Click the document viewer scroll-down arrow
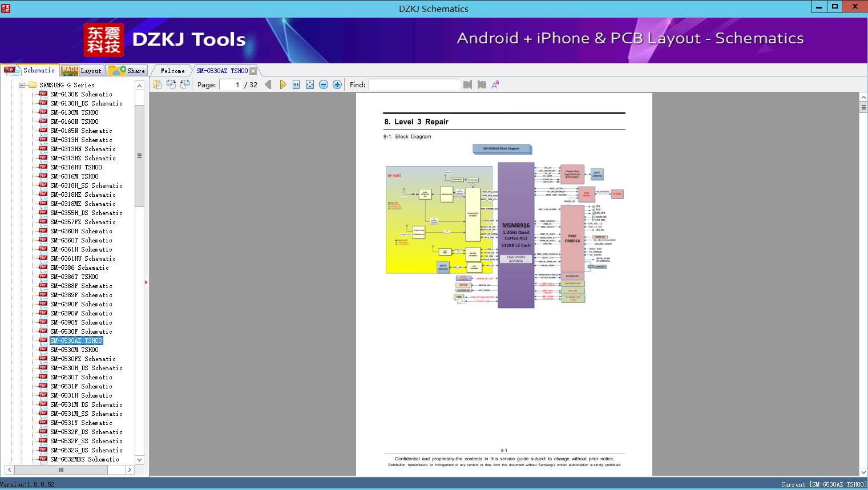 [x=863, y=472]
